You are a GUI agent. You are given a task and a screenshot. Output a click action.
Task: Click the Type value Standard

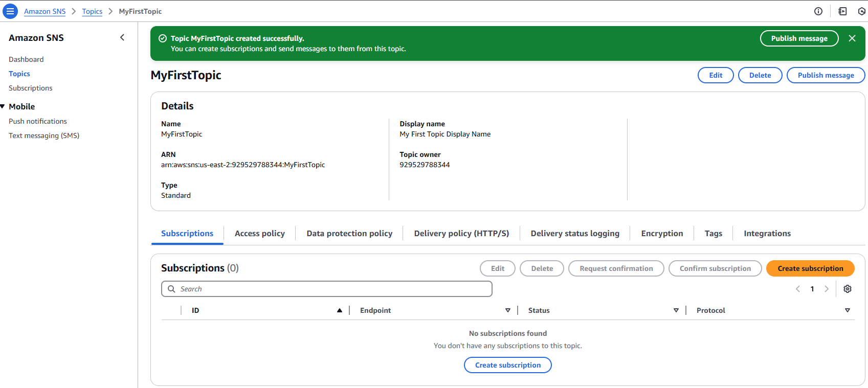[x=176, y=195]
